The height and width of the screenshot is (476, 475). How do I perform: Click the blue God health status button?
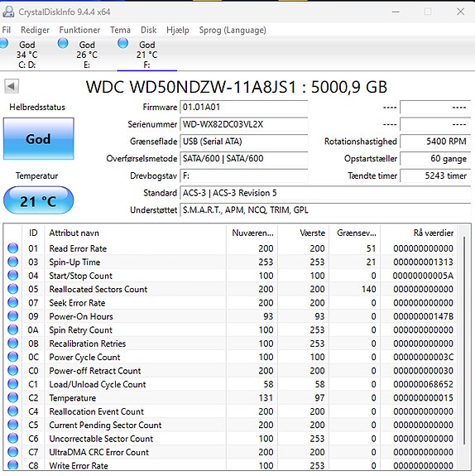coord(39,139)
